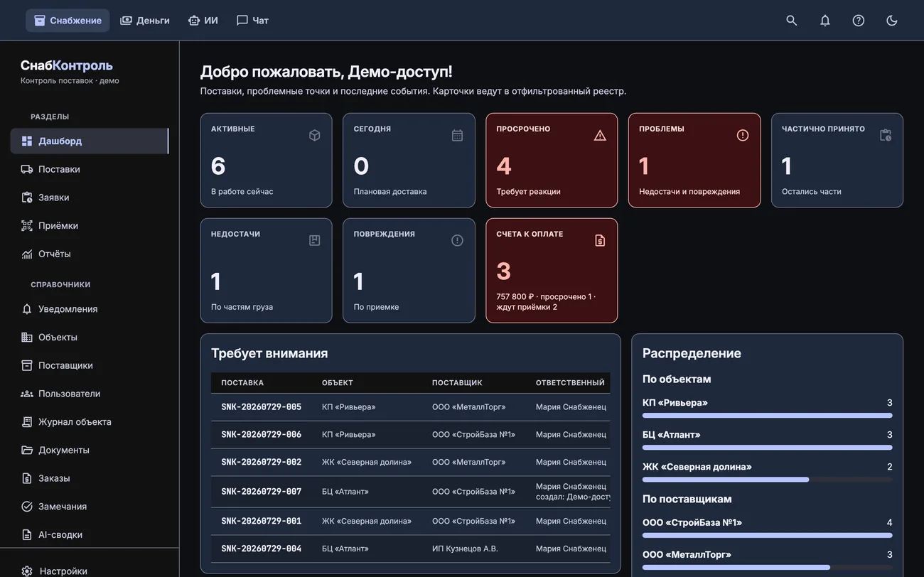Click the ЖК «Северная долина» distribution bar
Screen dimensions: 924x577
768,480
